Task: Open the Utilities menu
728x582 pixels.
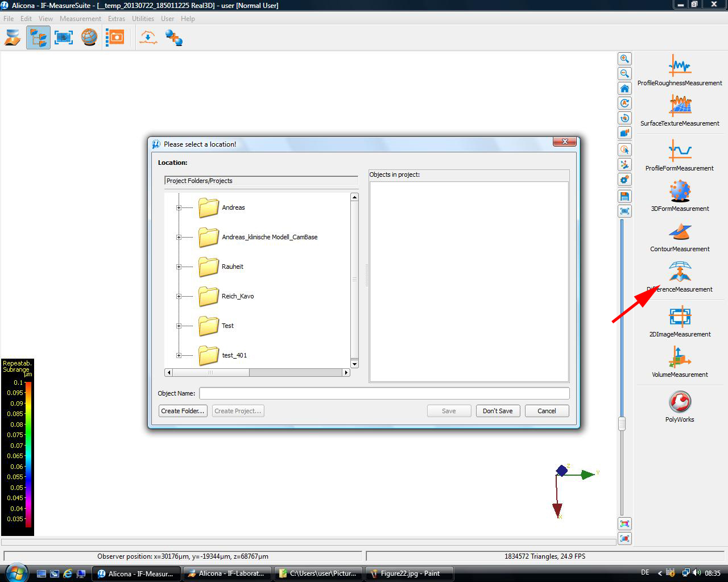Action: point(143,19)
